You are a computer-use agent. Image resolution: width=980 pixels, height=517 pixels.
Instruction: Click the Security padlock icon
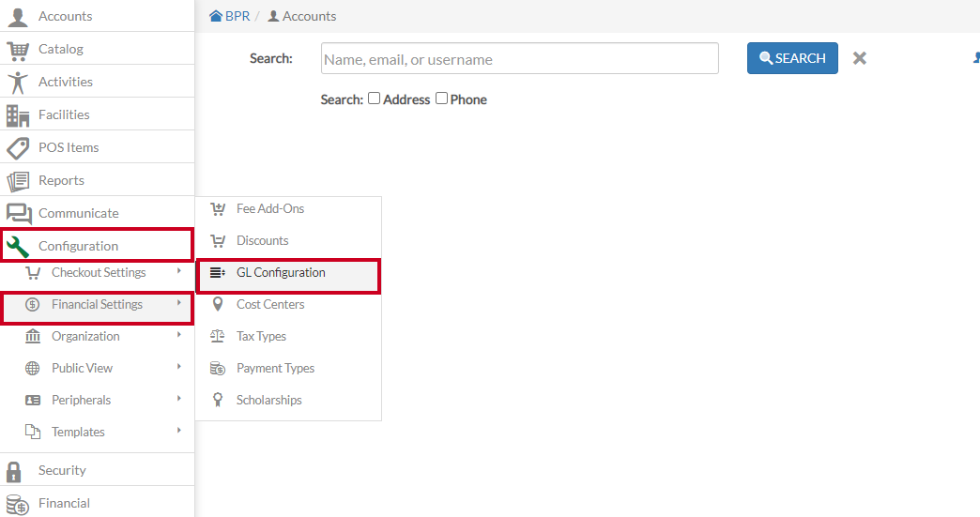pyautogui.click(x=14, y=471)
